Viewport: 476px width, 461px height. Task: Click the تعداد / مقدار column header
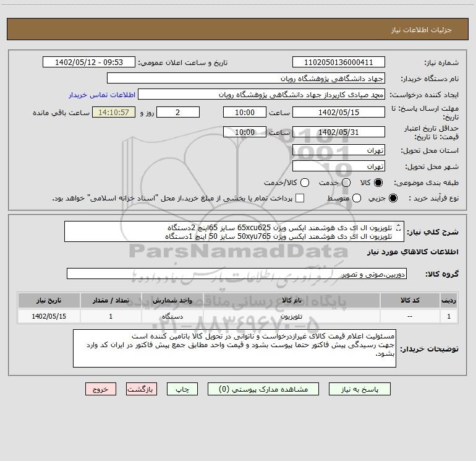point(111,300)
